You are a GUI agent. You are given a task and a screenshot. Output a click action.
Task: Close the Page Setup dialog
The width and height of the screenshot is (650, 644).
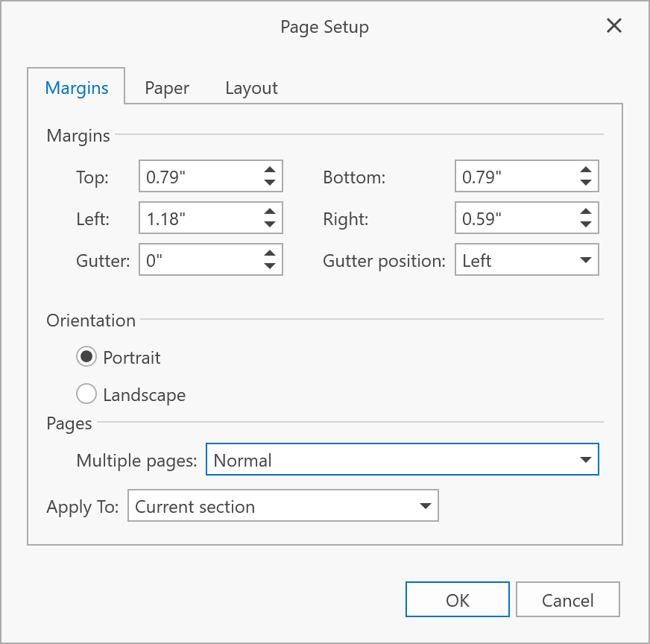pos(613,26)
